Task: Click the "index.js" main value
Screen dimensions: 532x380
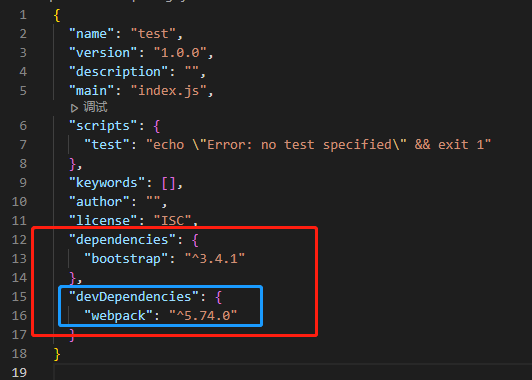Action: (169, 91)
